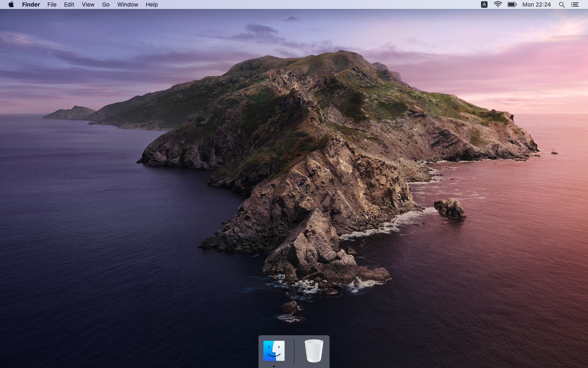Click the input source A icon
The width and height of the screenshot is (588, 368).
484,4
